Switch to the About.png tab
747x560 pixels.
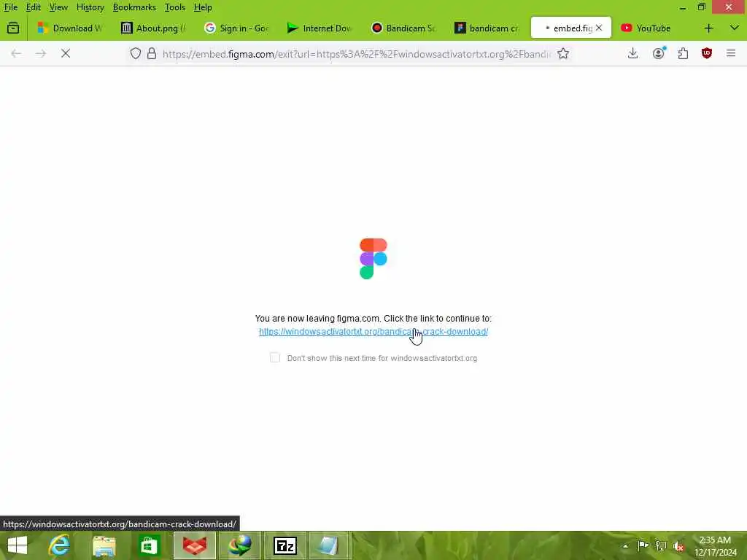(x=155, y=28)
